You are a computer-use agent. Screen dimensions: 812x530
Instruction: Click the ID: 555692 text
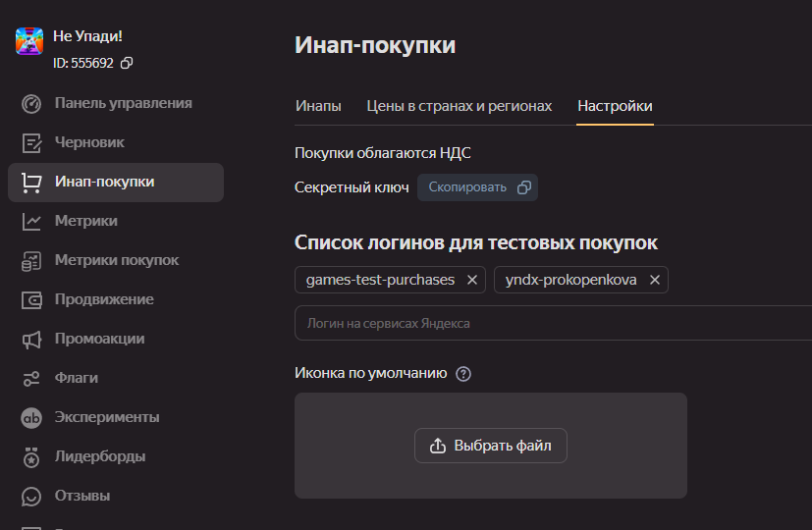[83, 63]
